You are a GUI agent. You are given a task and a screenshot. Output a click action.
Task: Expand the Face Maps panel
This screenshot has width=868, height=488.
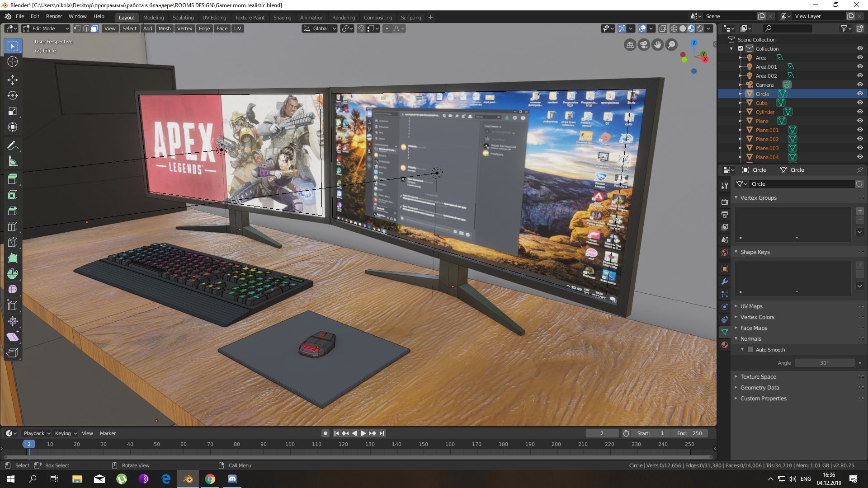tap(754, 328)
